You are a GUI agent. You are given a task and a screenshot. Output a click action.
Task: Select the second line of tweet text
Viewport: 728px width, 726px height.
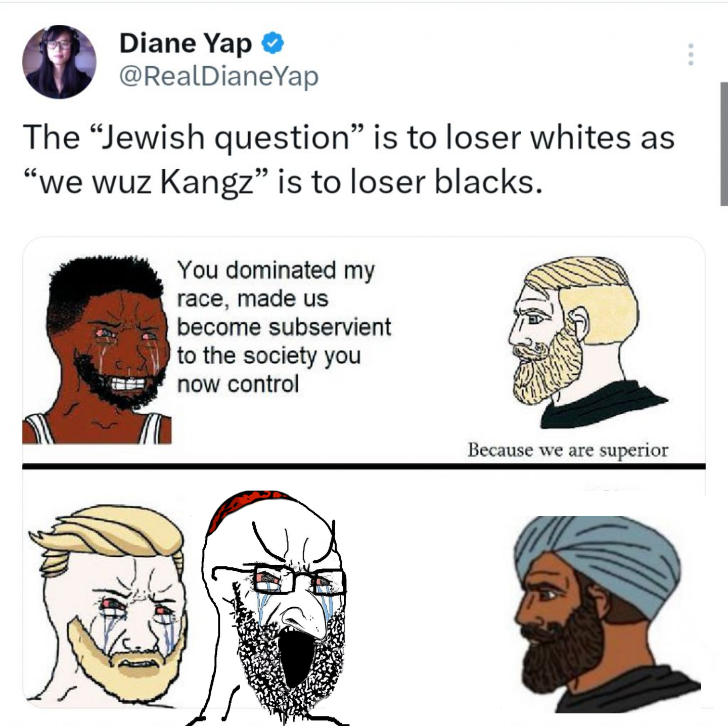[283, 182]
